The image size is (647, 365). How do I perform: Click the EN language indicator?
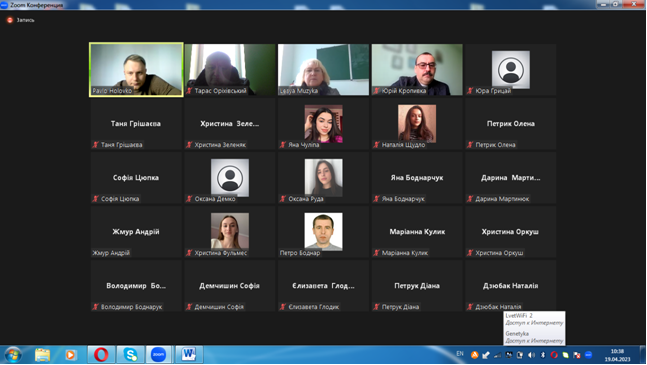point(460,354)
